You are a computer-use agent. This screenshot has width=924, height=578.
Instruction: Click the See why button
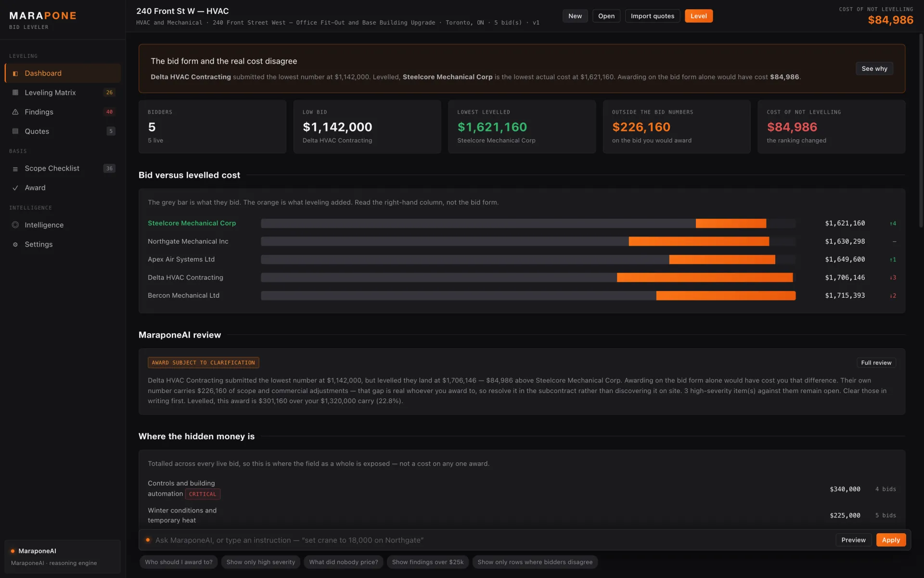874,68
